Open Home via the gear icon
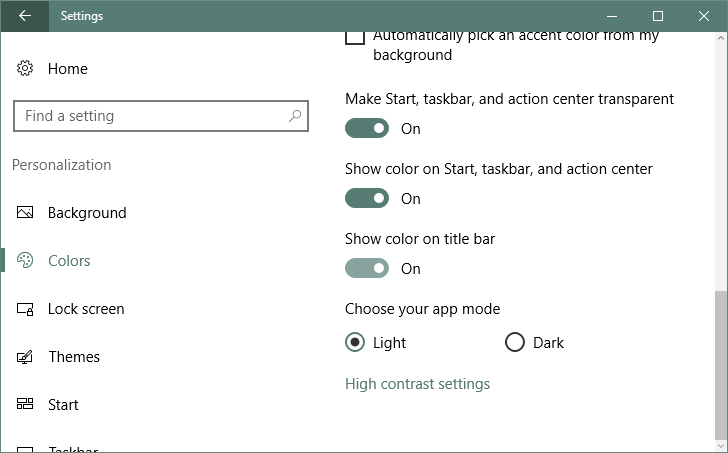This screenshot has height=453, width=728. pyautogui.click(x=25, y=68)
